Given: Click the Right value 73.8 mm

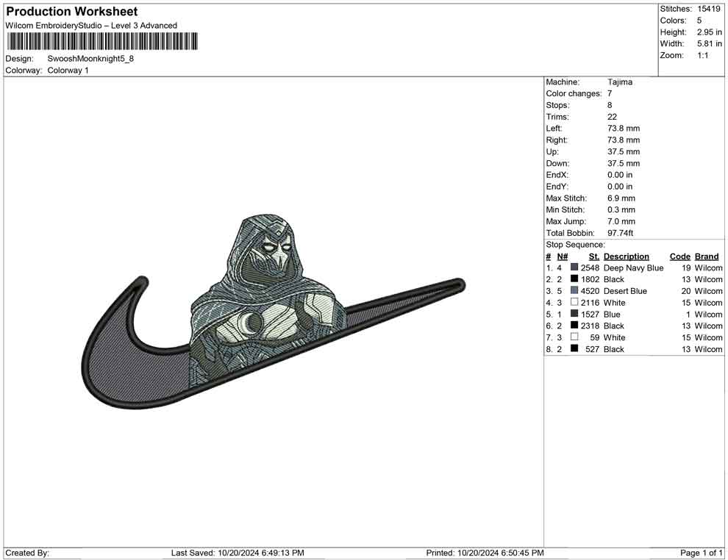Looking at the screenshot, I should (624, 140).
